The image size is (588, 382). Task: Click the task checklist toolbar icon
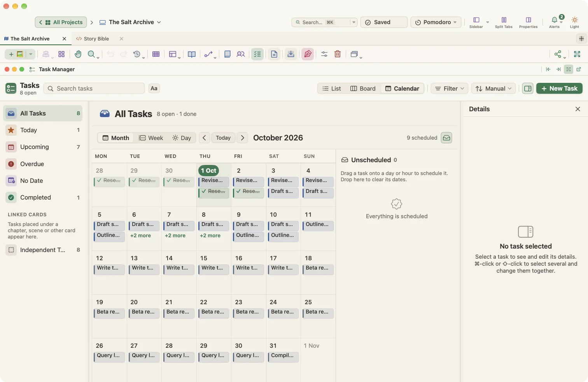[x=257, y=54]
